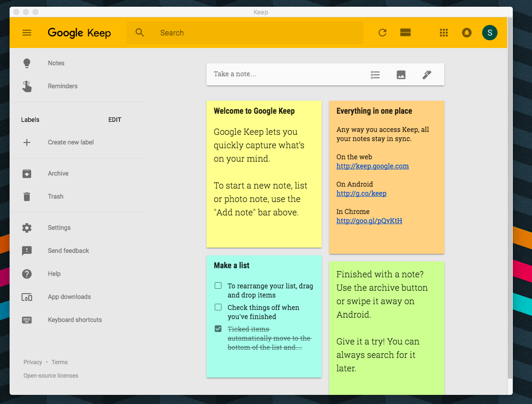The image size is (532, 404).
Task: Create a new list note icon
Action: point(375,75)
